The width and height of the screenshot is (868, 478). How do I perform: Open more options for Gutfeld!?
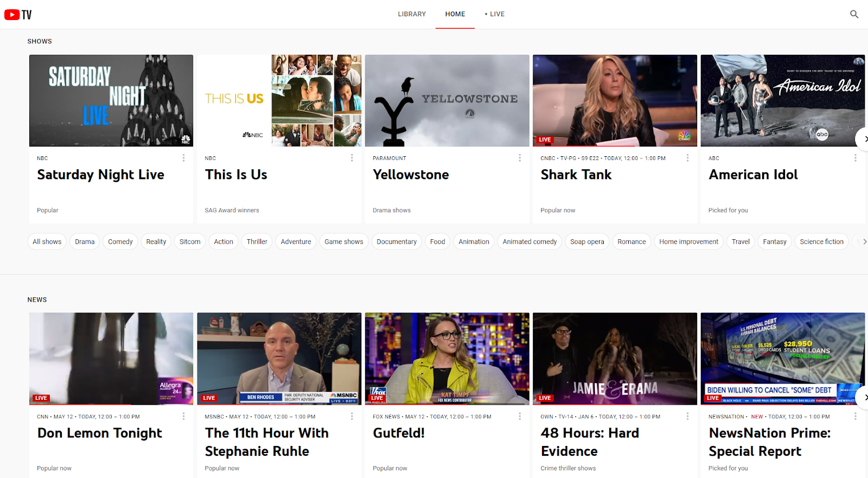tap(519, 416)
